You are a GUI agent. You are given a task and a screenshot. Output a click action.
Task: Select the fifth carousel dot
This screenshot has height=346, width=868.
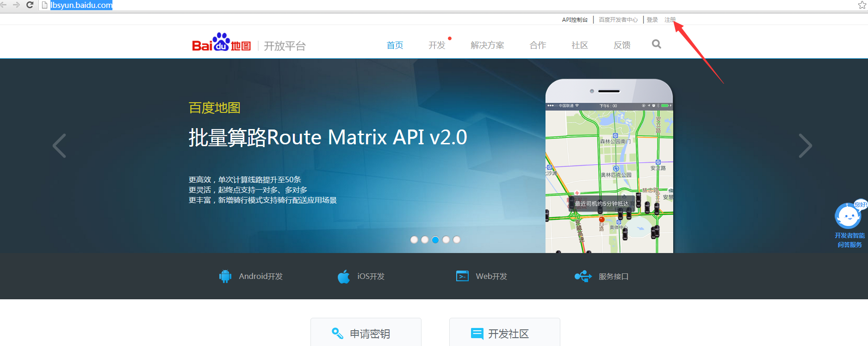click(457, 240)
